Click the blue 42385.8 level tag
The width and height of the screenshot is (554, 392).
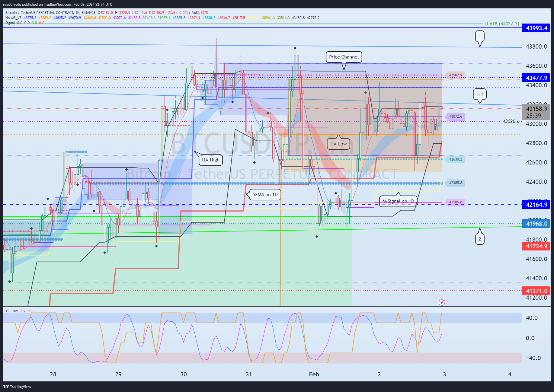[x=455, y=183]
